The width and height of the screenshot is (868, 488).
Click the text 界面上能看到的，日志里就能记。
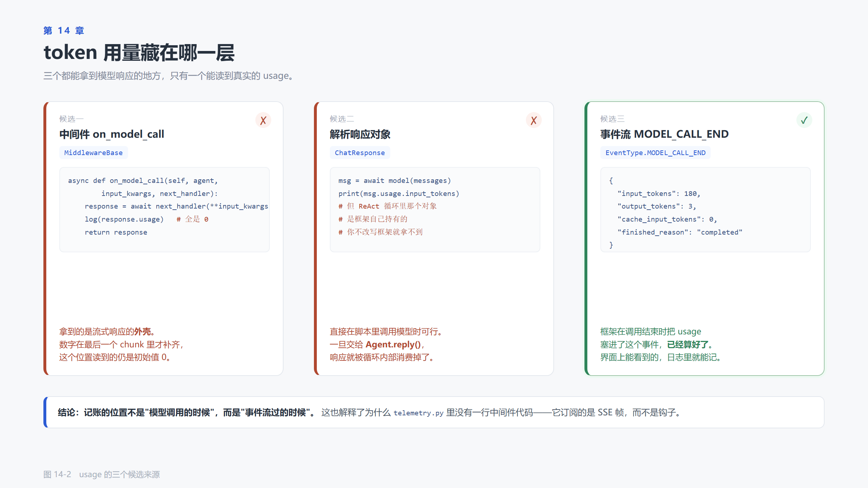661,357
